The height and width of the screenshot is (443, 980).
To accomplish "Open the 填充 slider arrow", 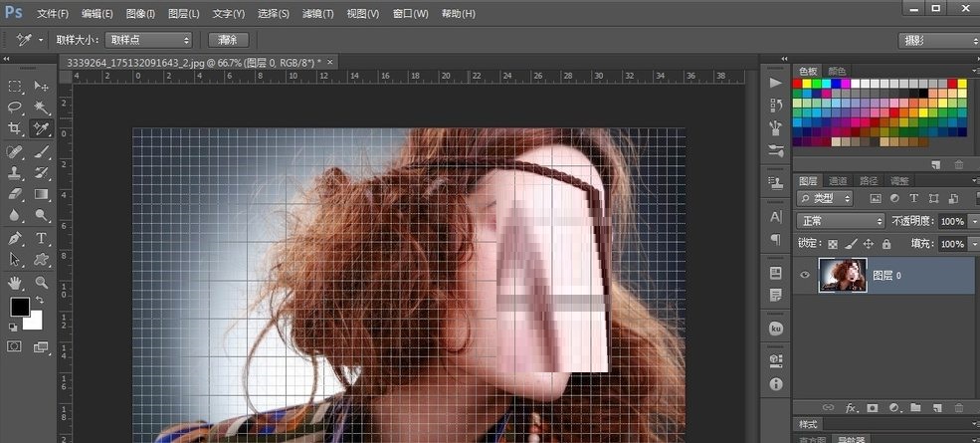I will 973,244.
